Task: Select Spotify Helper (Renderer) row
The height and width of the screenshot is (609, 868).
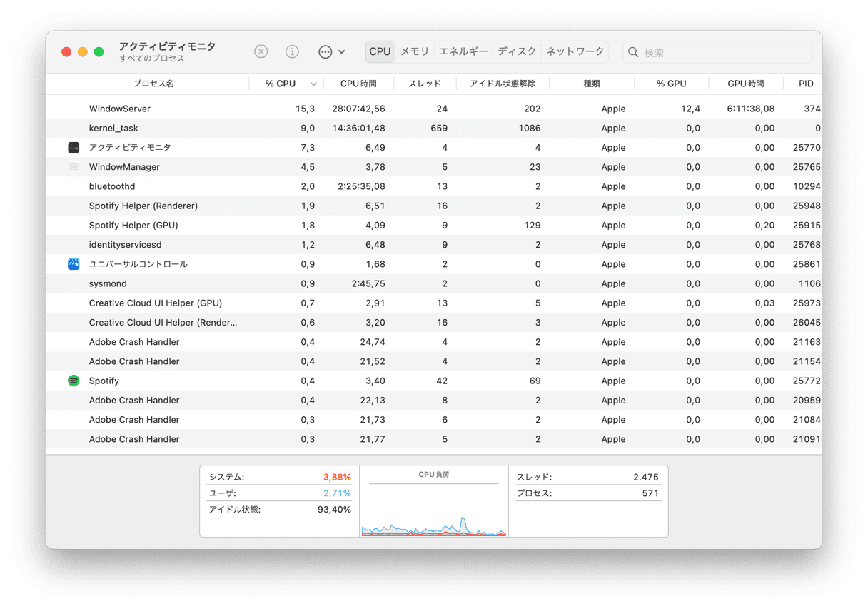Action: [x=434, y=206]
